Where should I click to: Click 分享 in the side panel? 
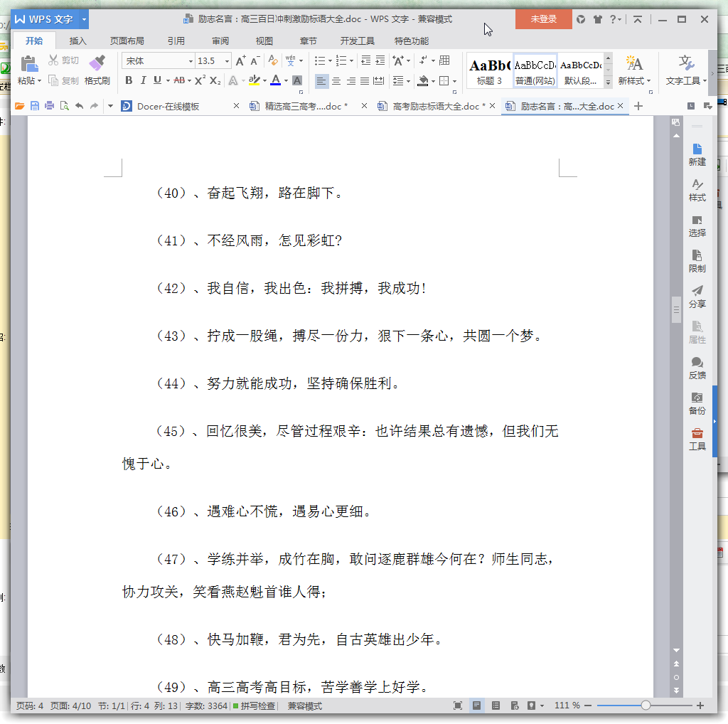pos(697,297)
